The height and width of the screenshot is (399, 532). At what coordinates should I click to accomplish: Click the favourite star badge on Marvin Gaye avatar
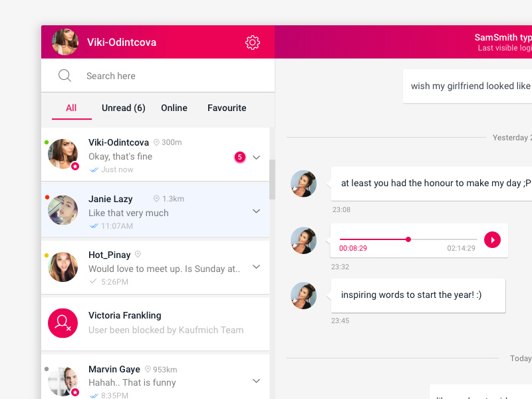tap(75, 392)
